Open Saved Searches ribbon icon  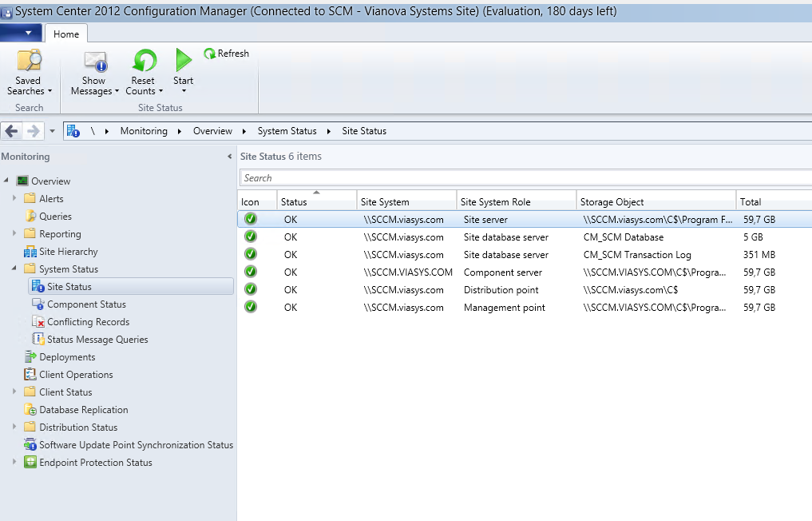tap(29, 61)
